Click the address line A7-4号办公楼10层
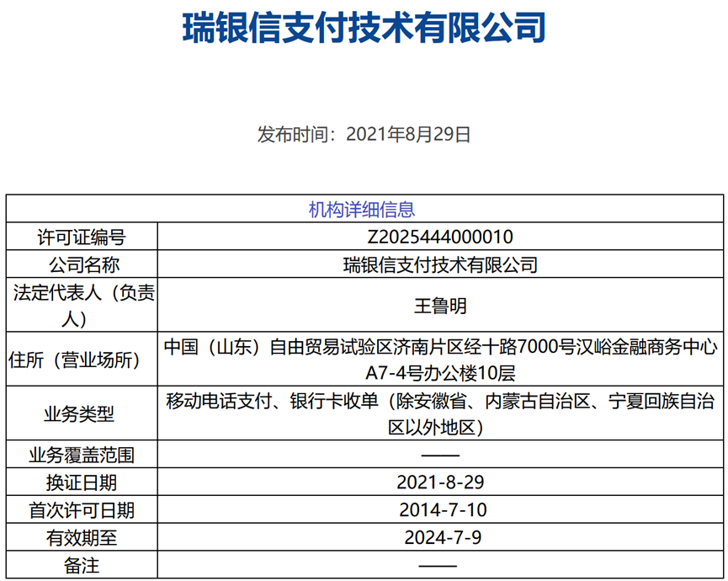The width and height of the screenshot is (728, 581). pyautogui.click(x=440, y=373)
